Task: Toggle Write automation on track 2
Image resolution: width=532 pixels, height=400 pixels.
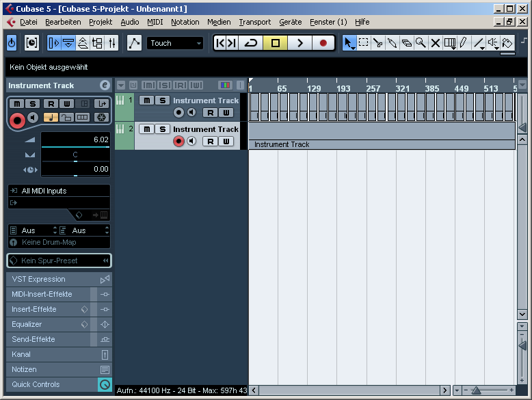Action: [226, 142]
